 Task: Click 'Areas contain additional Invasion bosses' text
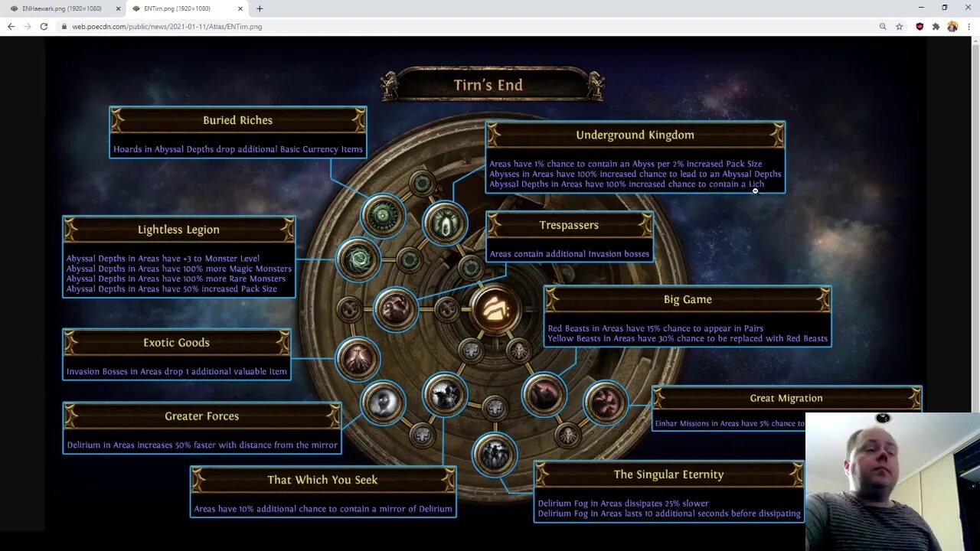coord(570,254)
